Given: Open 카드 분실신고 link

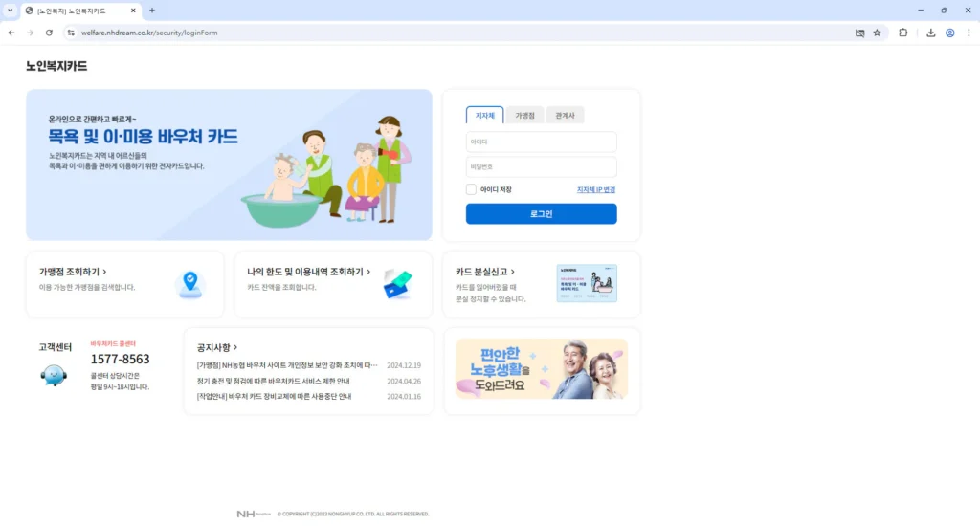Looking at the screenshot, I should coord(485,272).
